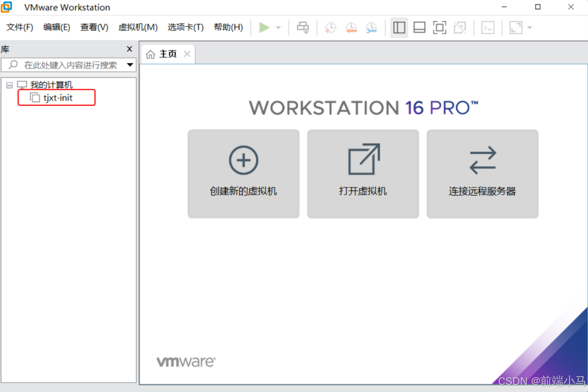Close the 库 library panel
This screenshot has width=588, height=392.
point(129,49)
